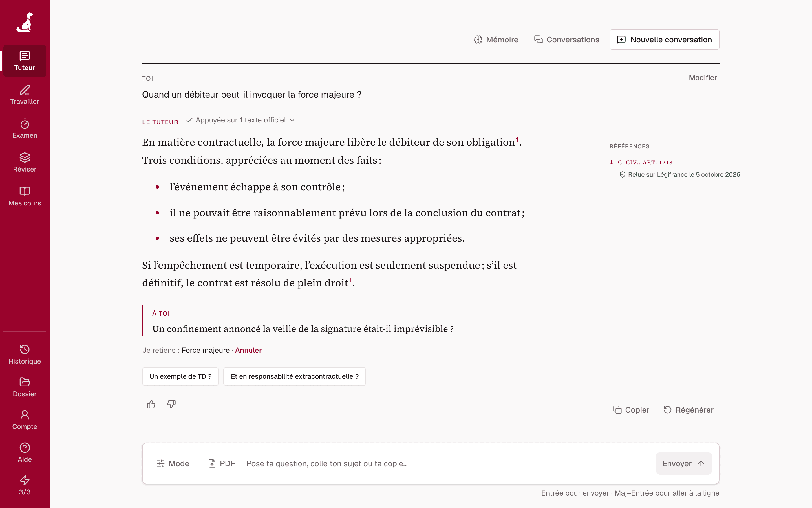
Task: Click the Envoyer send button
Action: pos(684,463)
